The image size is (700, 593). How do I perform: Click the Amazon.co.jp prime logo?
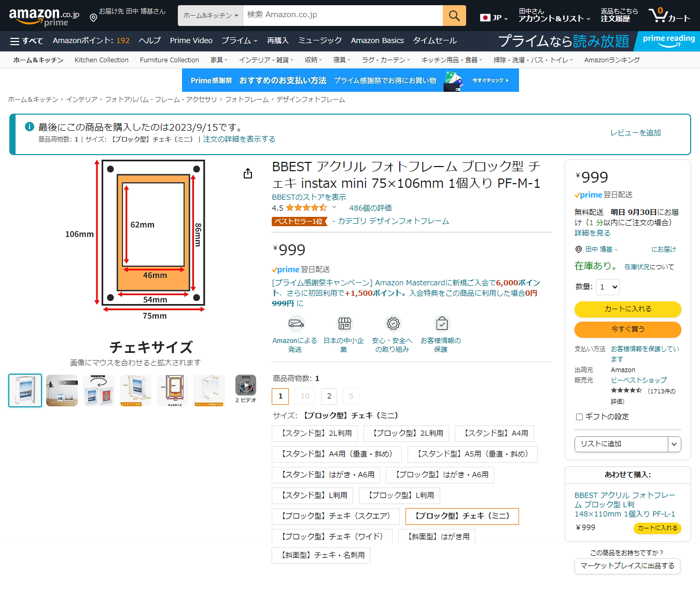pyautogui.click(x=44, y=16)
